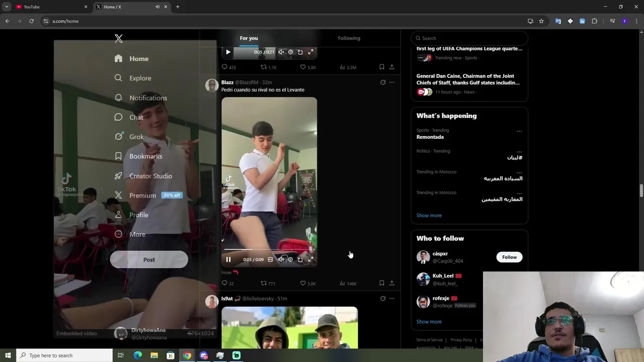Like the Blazz post with 5.8K likes
The width and height of the screenshot is (644, 362).
[x=308, y=283]
